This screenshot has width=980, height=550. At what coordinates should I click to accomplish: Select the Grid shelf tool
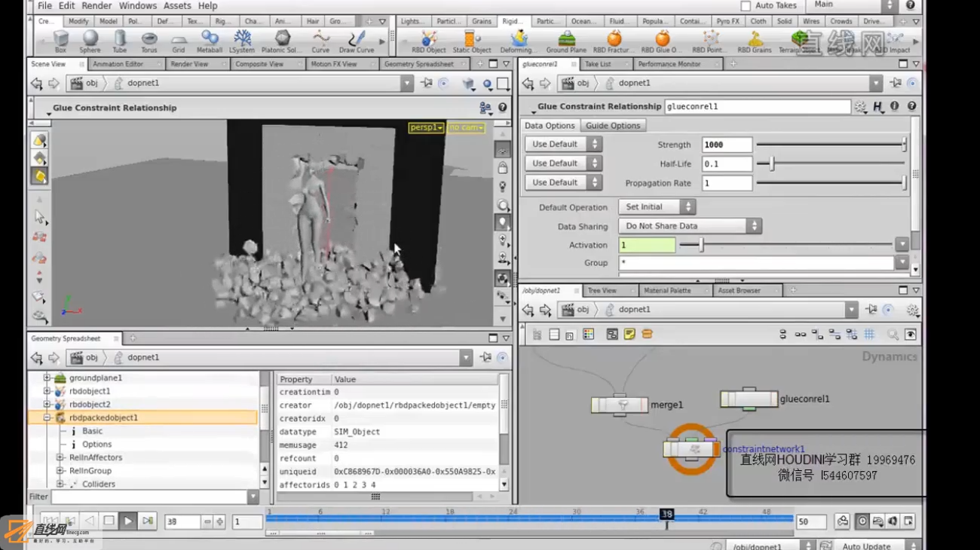[179, 41]
